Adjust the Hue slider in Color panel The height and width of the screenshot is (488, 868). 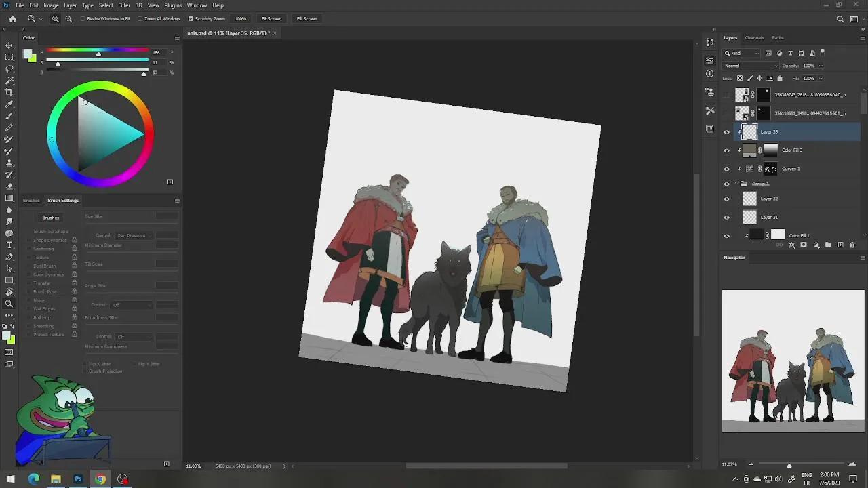98,53
